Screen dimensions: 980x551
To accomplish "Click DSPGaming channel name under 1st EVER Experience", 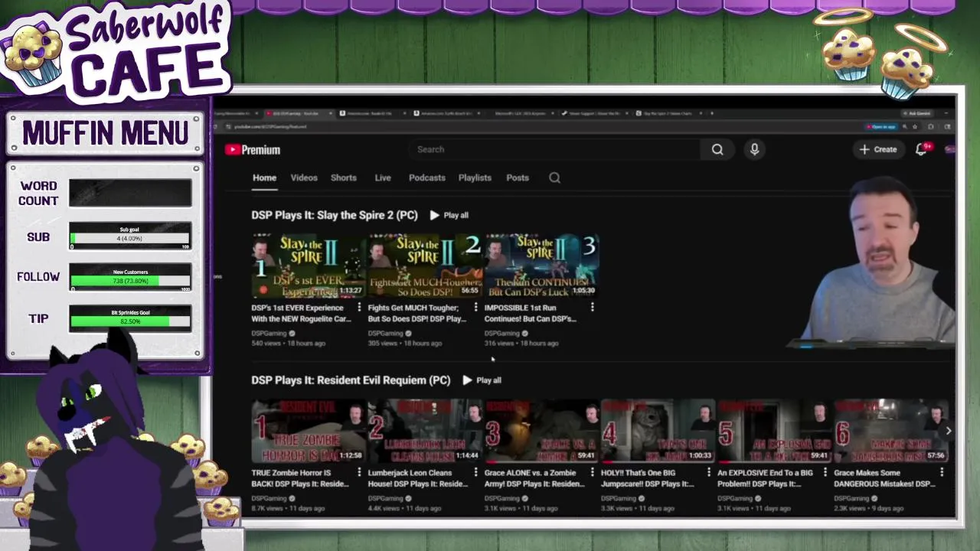I will (x=269, y=334).
